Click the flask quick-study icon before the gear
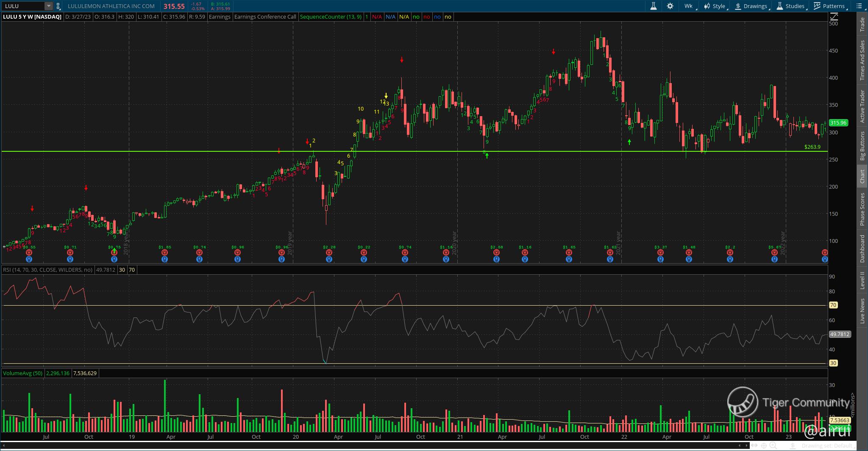The width and height of the screenshot is (868, 451). tap(653, 6)
